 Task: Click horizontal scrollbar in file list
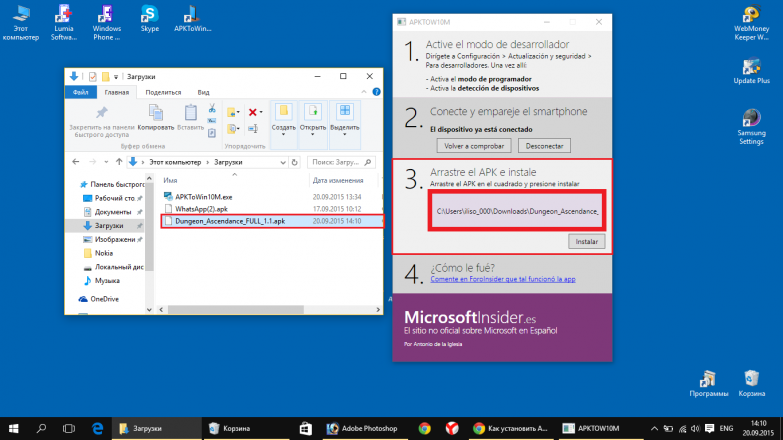tap(235, 310)
